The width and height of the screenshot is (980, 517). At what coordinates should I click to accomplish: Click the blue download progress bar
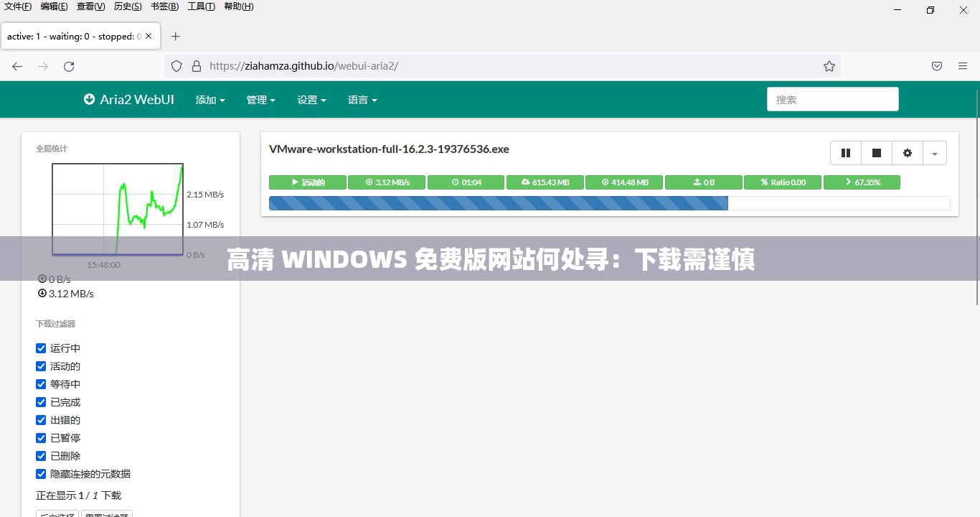tap(499, 203)
